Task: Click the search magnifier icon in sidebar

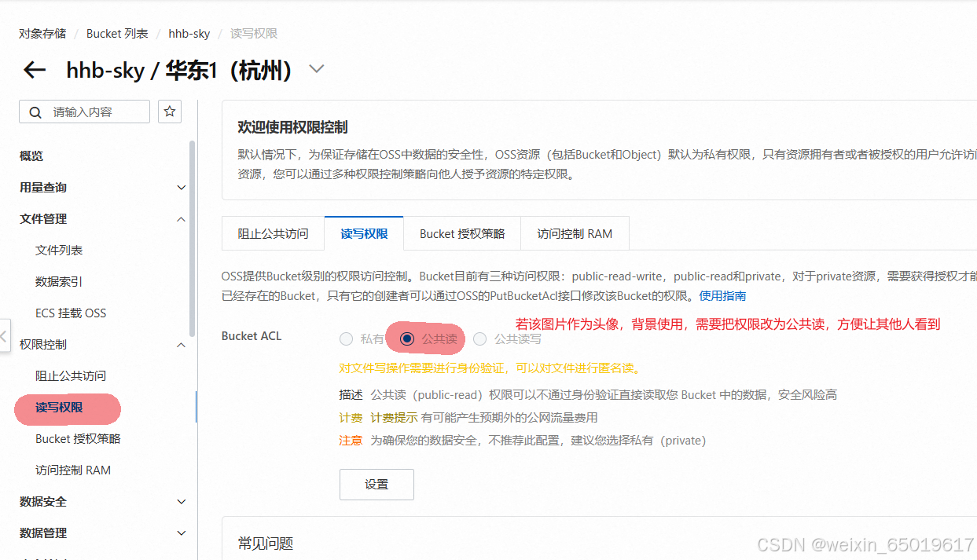Action: point(35,111)
